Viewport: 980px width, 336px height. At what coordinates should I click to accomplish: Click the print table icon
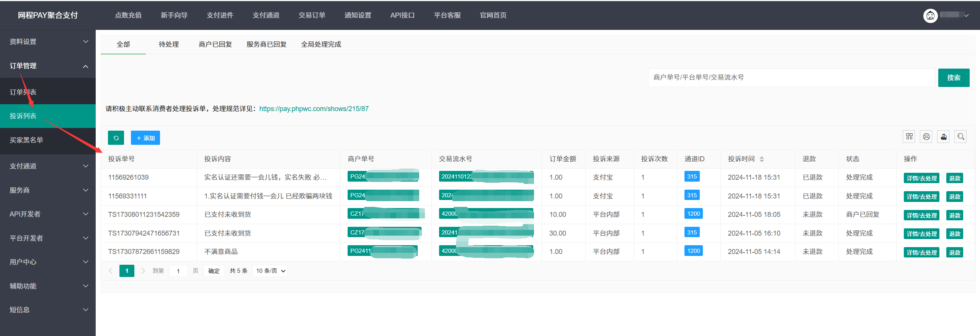click(x=926, y=137)
